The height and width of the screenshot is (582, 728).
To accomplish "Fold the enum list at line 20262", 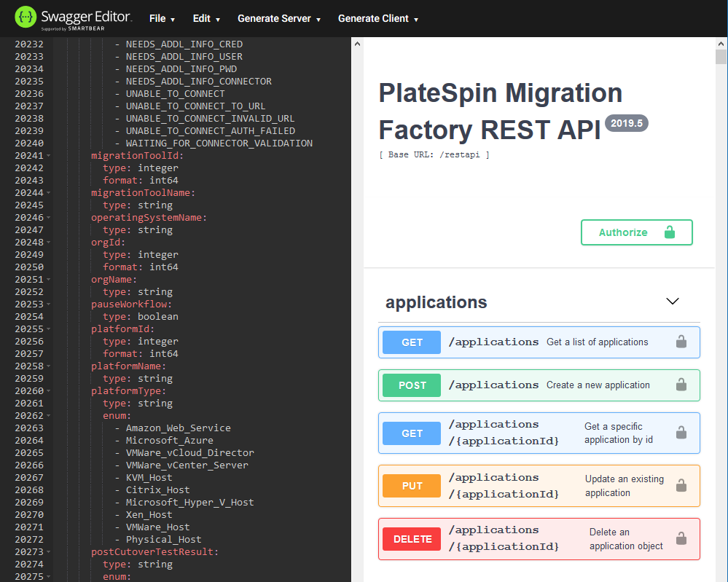I will [x=48, y=416].
